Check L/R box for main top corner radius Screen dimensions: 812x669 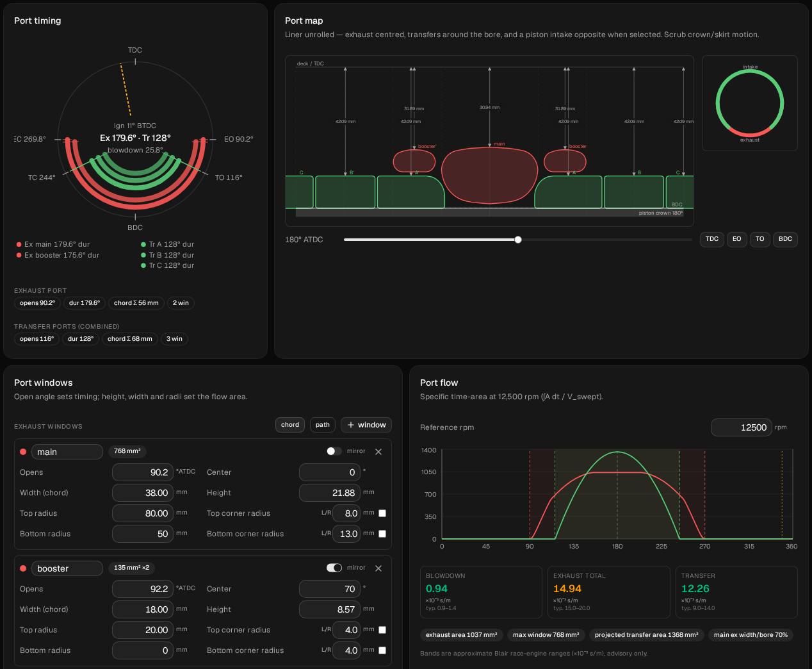[382, 513]
